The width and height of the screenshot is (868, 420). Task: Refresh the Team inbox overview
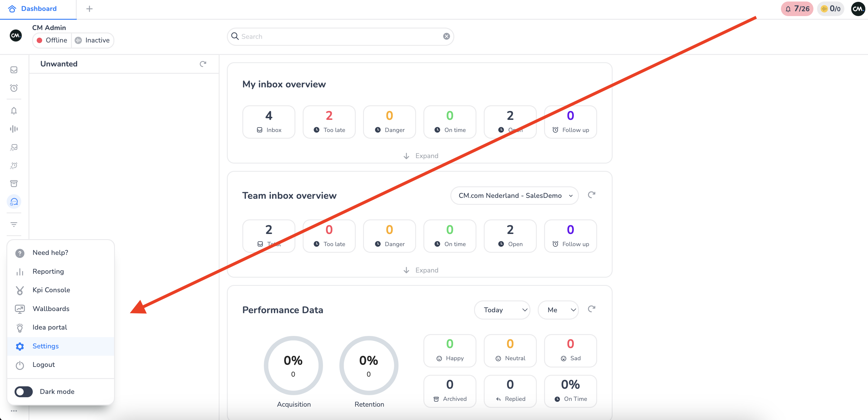pyautogui.click(x=591, y=195)
